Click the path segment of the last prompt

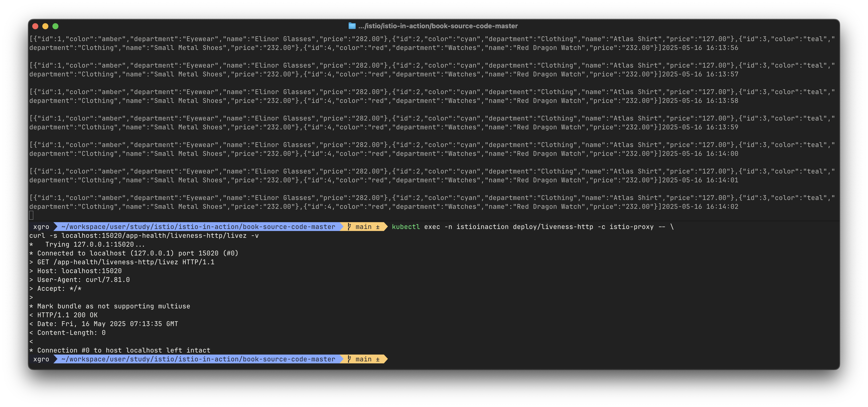point(198,359)
